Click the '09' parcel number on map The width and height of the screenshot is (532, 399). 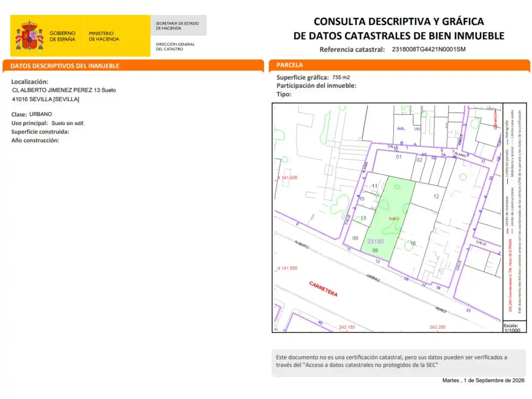(x=355, y=238)
